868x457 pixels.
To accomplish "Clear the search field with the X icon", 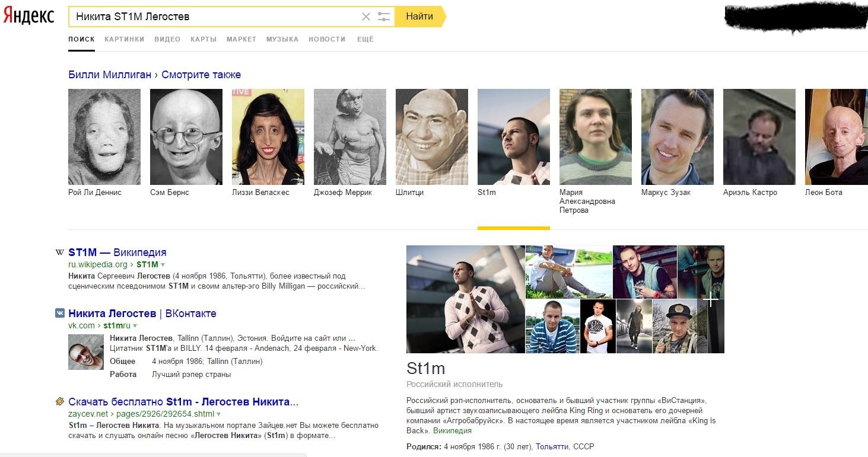I will pyautogui.click(x=366, y=17).
